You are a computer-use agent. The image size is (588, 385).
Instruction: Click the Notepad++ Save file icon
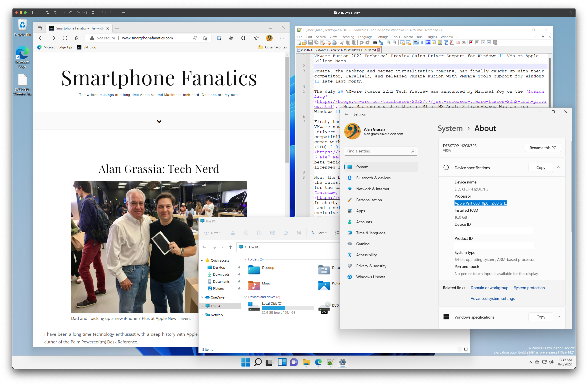[x=311, y=42]
